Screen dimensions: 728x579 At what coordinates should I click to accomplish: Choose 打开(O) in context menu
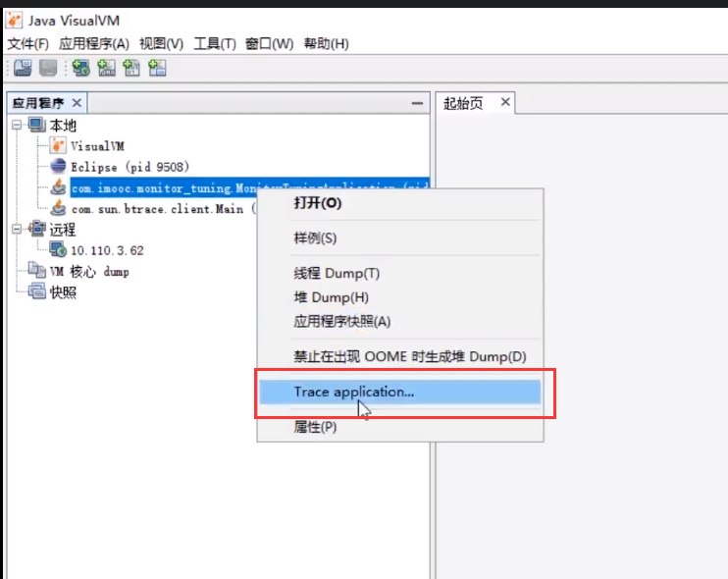(400, 203)
